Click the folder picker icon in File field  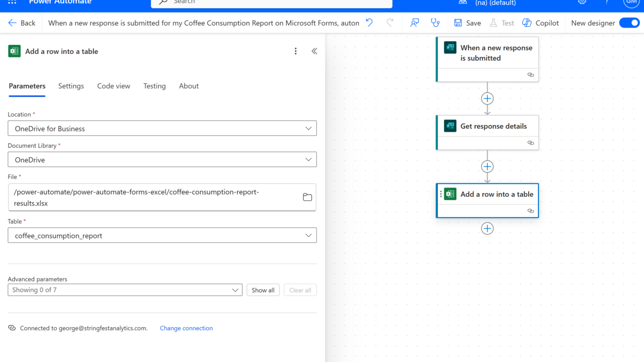point(307,197)
